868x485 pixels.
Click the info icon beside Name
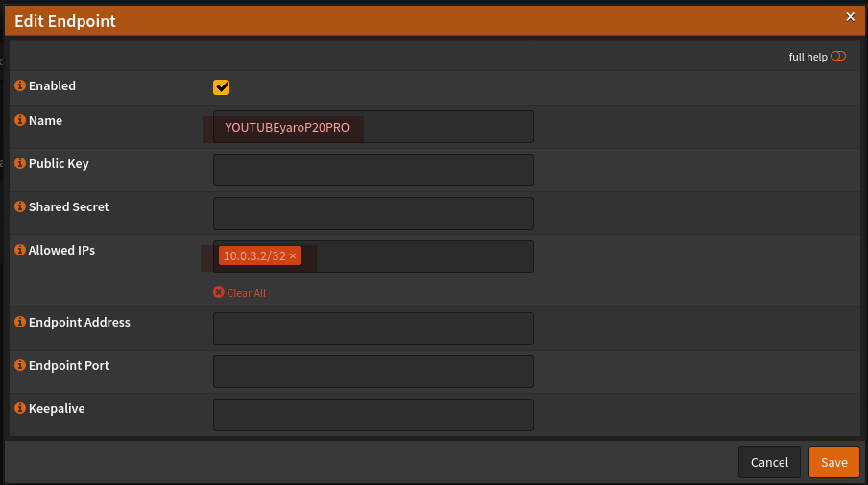tap(20, 121)
